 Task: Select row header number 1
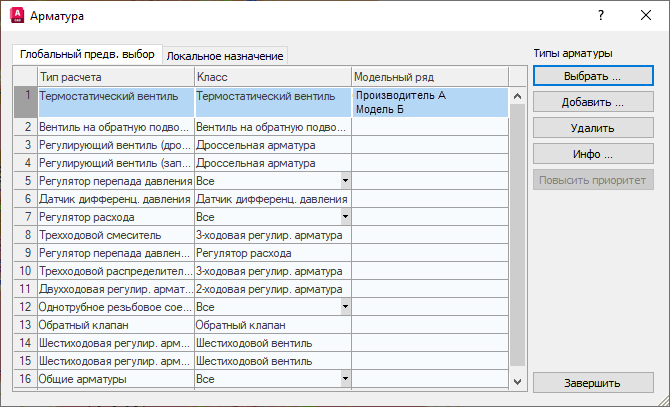click(26, 102)
